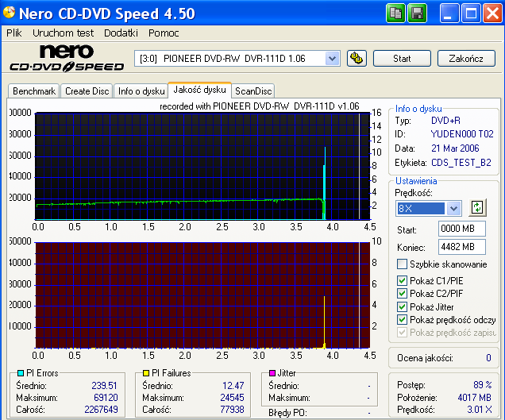This screenshot has height=420, width=505.
Task: Click the yellow PI failure spike on lower graph
Action: (x=324, y=322)
